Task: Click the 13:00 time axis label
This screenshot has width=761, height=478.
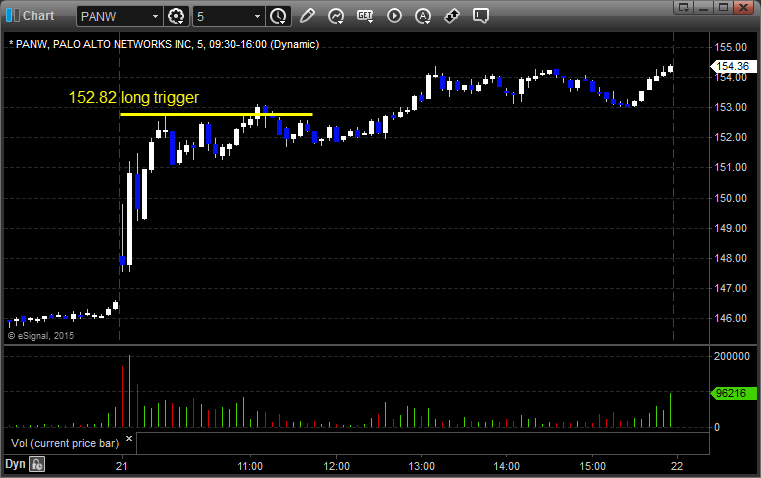Action: click(421, 466)
